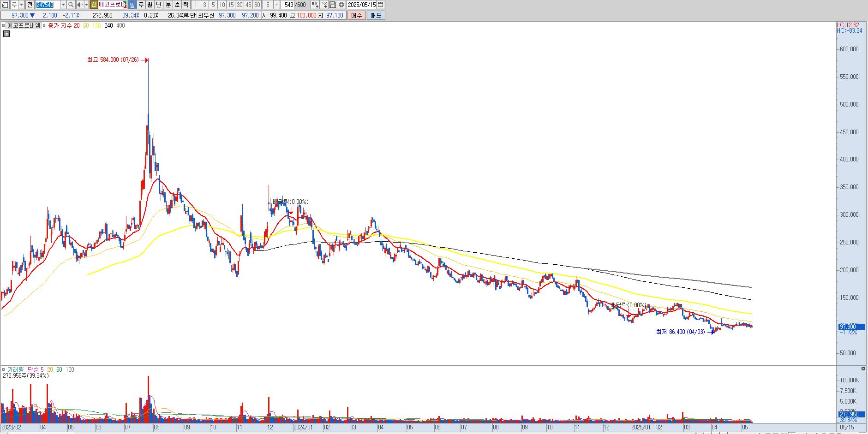Select the 30 interval button
The image size is (868, 434).
pyautogui.click(x=239, y=5)
